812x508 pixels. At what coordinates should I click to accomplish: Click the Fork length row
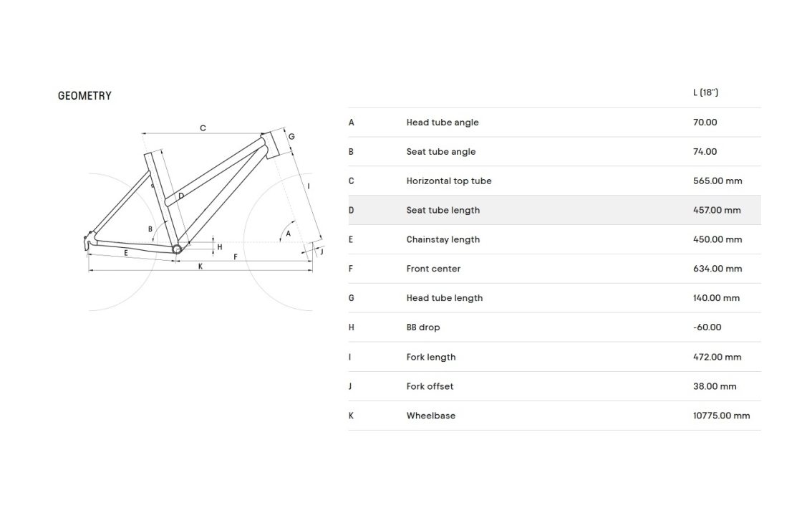click(x=555, y=357)
